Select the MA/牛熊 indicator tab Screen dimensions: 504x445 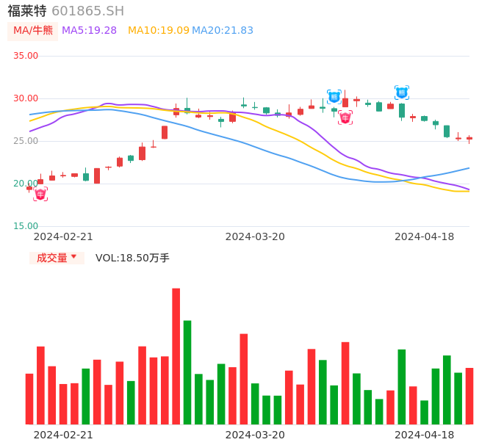33,31
